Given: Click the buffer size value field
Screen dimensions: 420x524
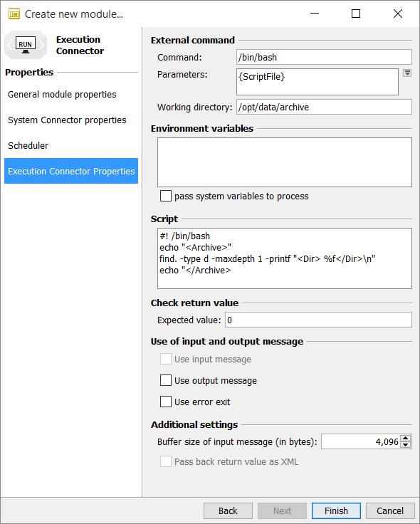Looking at the screenshot, I should pos(361,442).
